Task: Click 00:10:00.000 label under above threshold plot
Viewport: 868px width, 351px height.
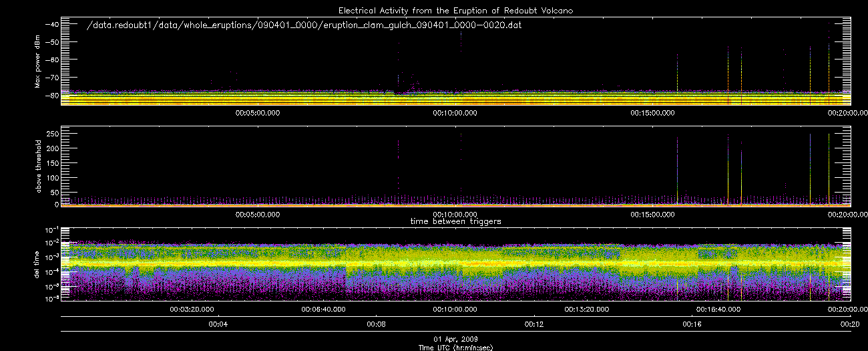Action: click(454, 215)
